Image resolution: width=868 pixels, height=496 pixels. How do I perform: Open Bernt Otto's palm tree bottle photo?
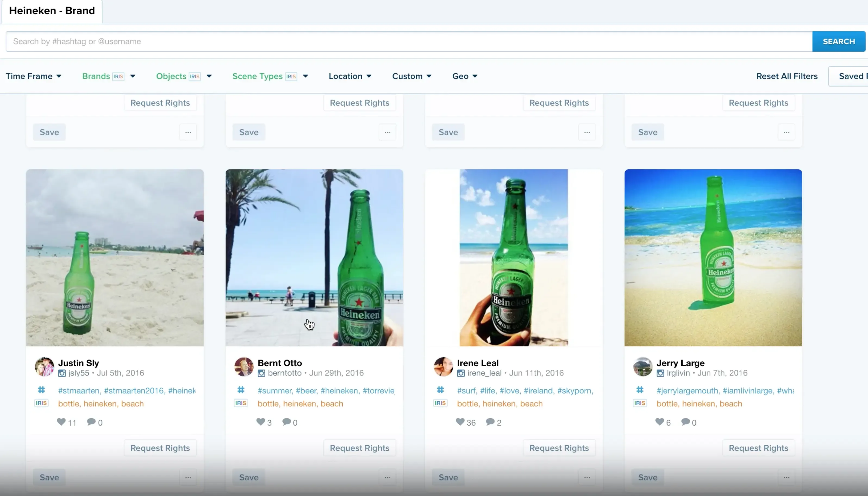point(314,258)
